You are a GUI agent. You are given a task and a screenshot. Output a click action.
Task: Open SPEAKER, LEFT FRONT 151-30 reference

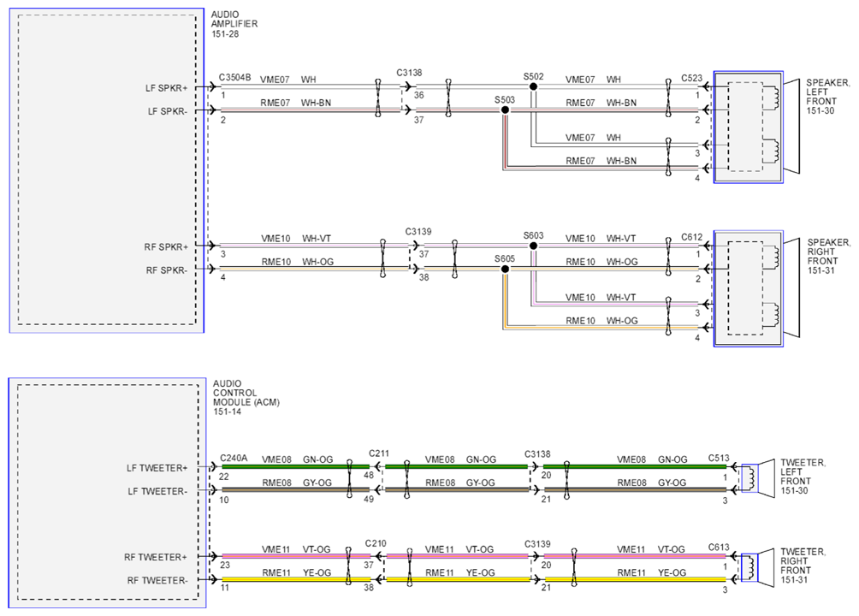click(x=828, y=97)
